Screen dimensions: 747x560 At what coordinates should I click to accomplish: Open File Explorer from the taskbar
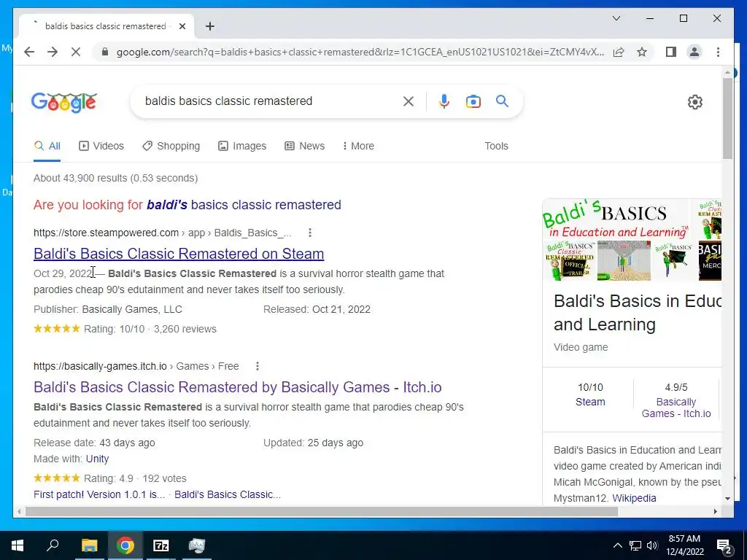89,545
